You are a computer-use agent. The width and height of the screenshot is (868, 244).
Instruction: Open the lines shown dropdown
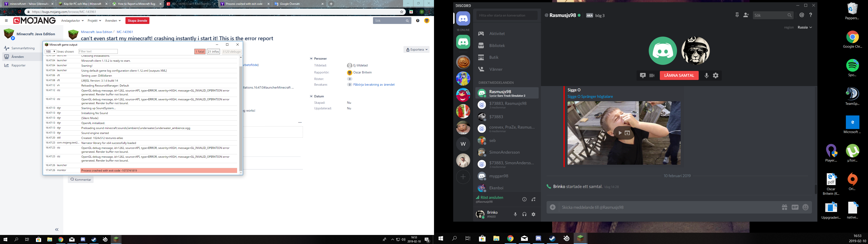51,52
